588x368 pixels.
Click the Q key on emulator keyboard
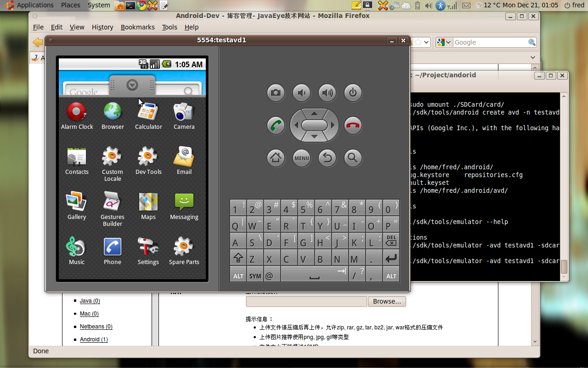[237, 225]
